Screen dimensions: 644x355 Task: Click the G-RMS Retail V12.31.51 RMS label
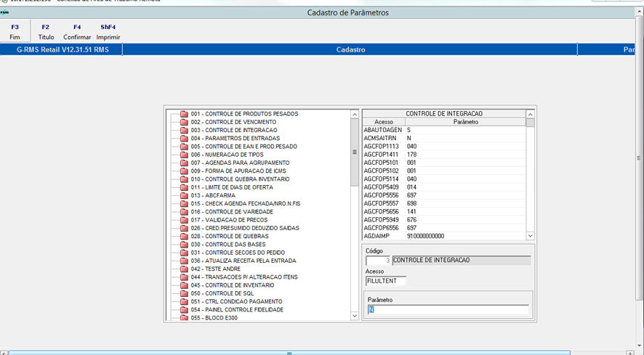(x=63, y=49)
